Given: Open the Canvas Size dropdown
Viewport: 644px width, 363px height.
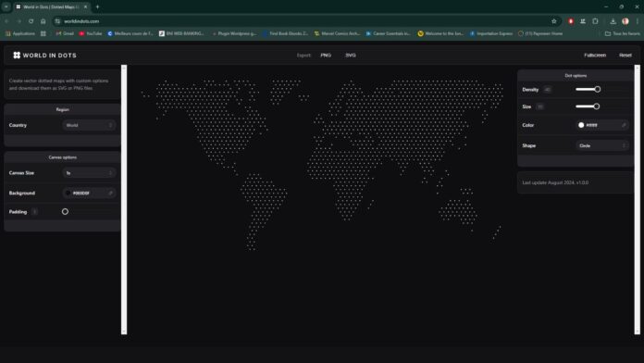Looking at the screenshot, I should [89, 173].
